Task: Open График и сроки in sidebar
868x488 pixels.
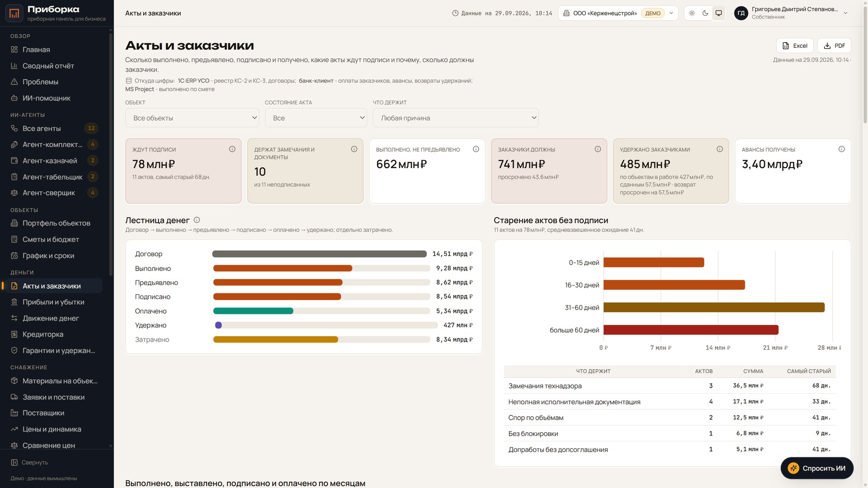Action: pos(54,256)
